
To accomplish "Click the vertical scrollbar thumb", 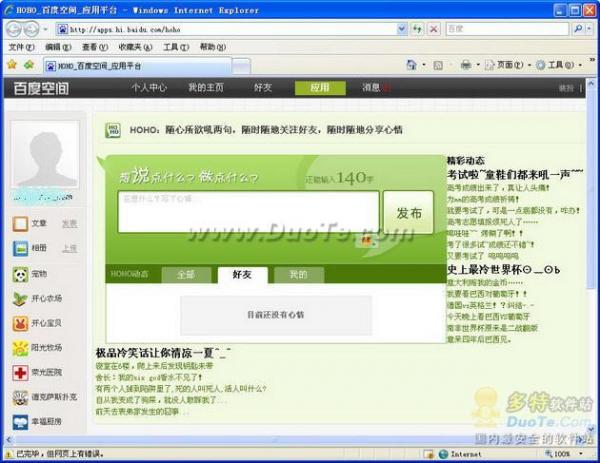I will (591, 187).
